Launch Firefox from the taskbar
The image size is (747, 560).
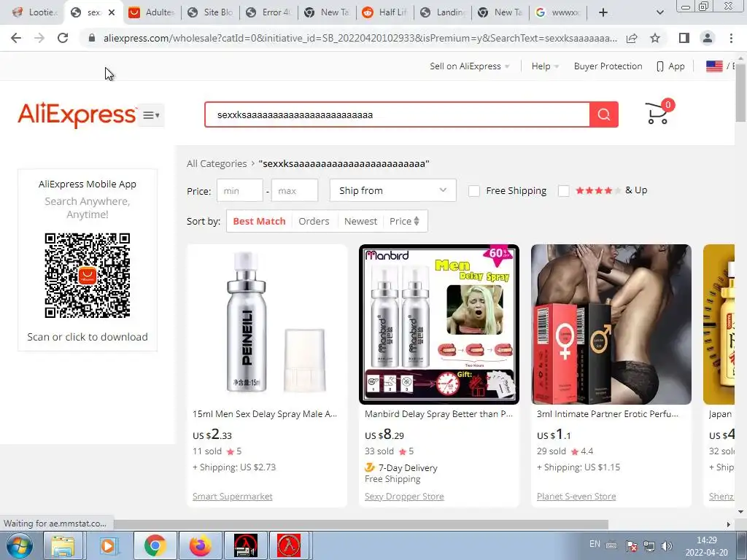click(x=200, y=545)
